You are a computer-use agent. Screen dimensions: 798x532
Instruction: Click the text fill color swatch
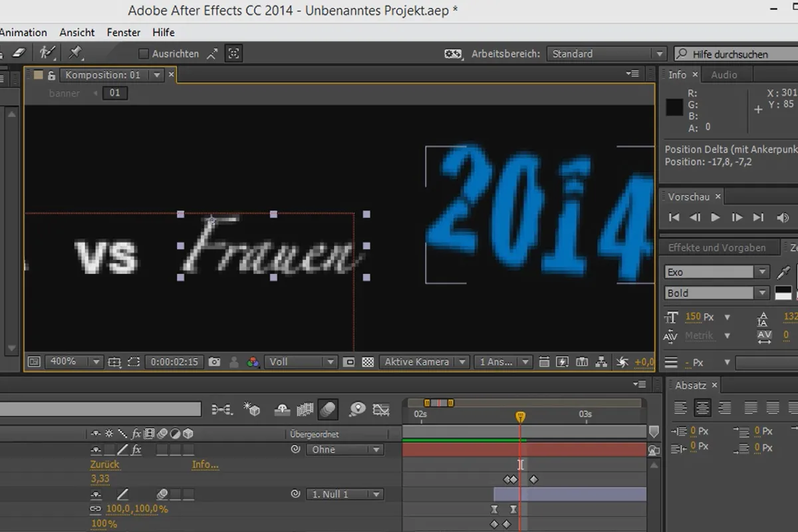(x=783, y=293)
